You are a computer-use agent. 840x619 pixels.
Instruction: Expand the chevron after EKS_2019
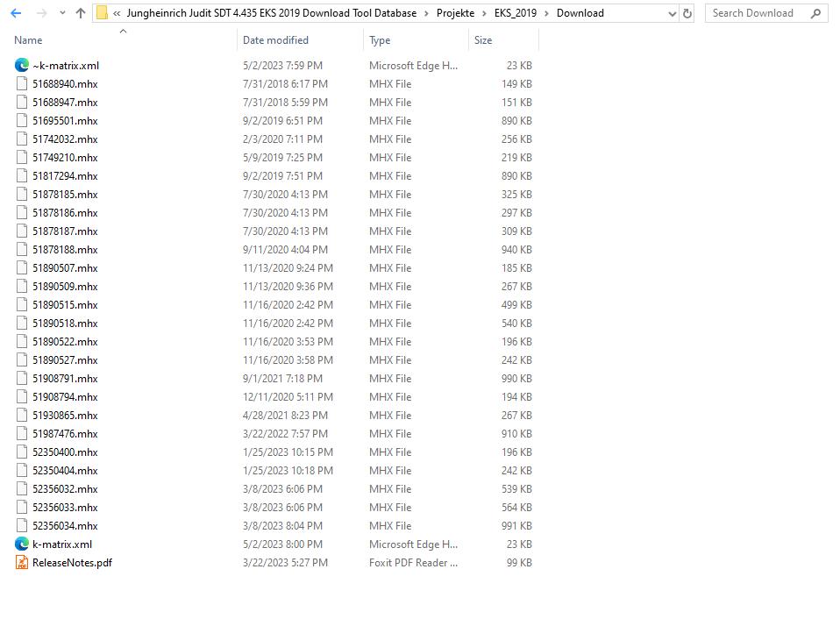pos(546,13)
